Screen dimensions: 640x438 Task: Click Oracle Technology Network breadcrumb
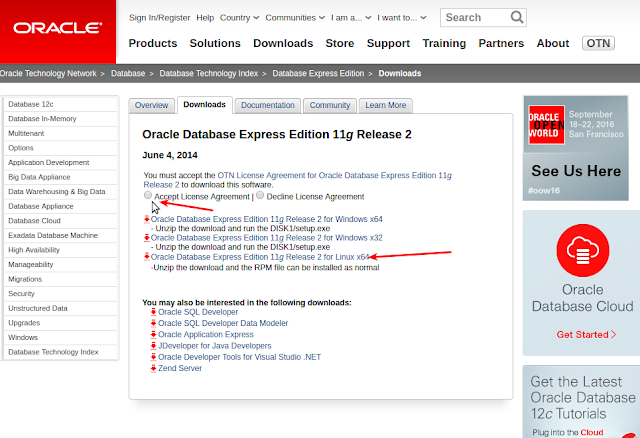[x=48, y=73]
